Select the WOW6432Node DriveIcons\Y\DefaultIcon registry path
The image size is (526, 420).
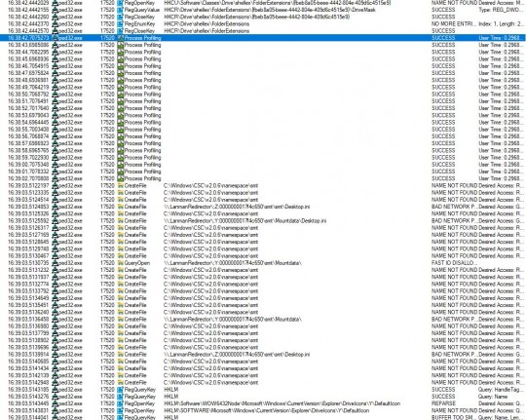[282, 403]
